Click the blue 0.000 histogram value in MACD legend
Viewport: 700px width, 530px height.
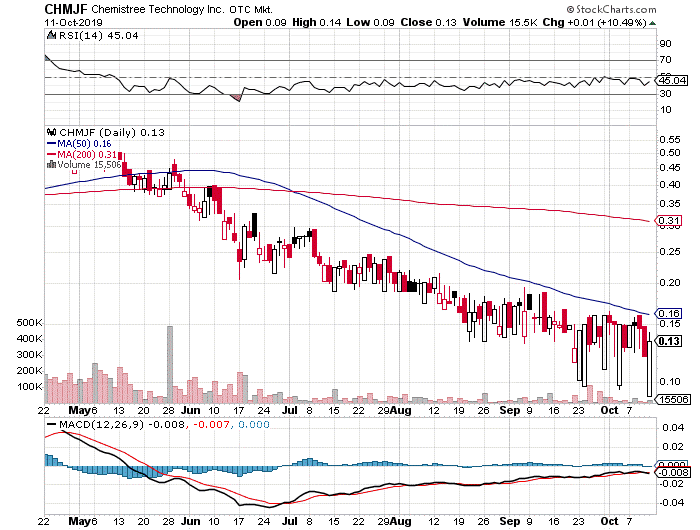(x=254, y=425)
